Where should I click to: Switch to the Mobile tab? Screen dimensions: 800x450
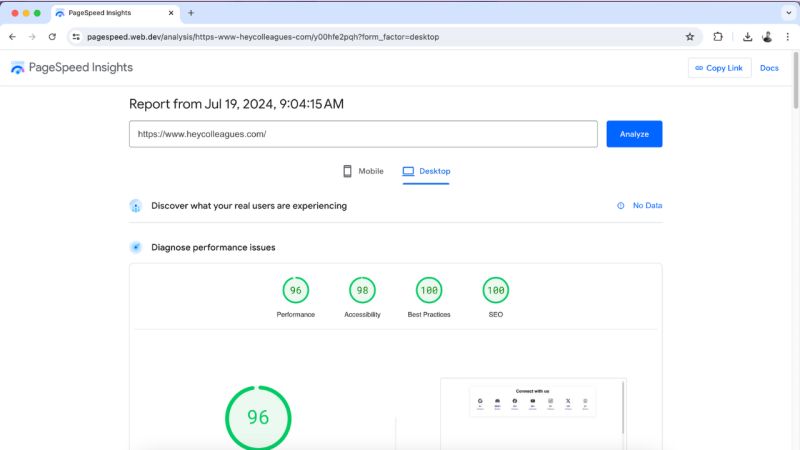pyautogui.click(x=363, y=171)
